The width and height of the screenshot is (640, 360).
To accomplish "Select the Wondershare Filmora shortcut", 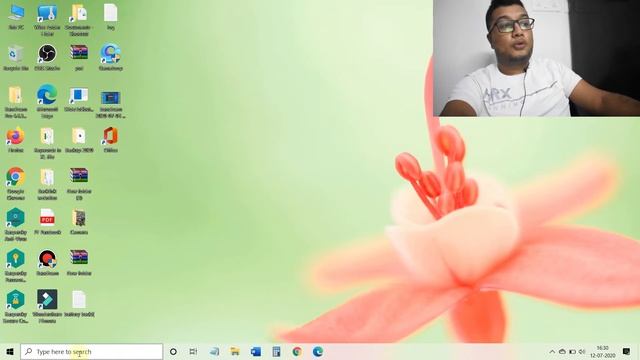I will point(47,307).
